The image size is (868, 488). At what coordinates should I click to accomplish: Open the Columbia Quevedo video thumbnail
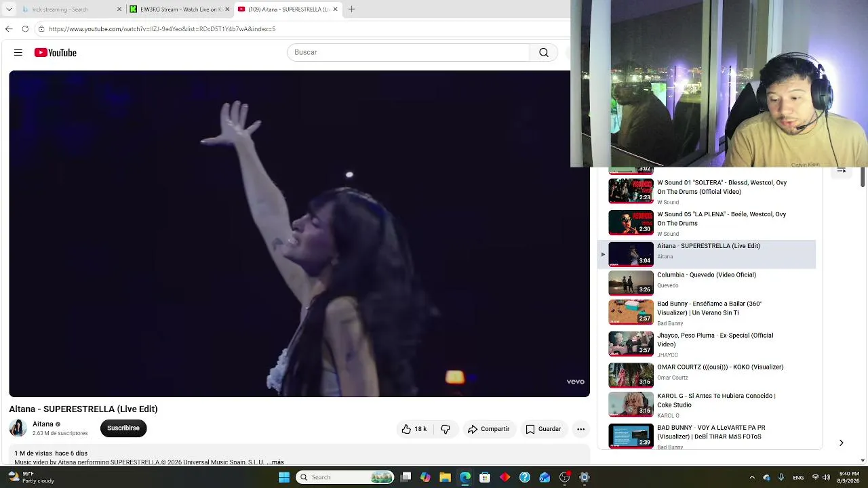[631, 283]
